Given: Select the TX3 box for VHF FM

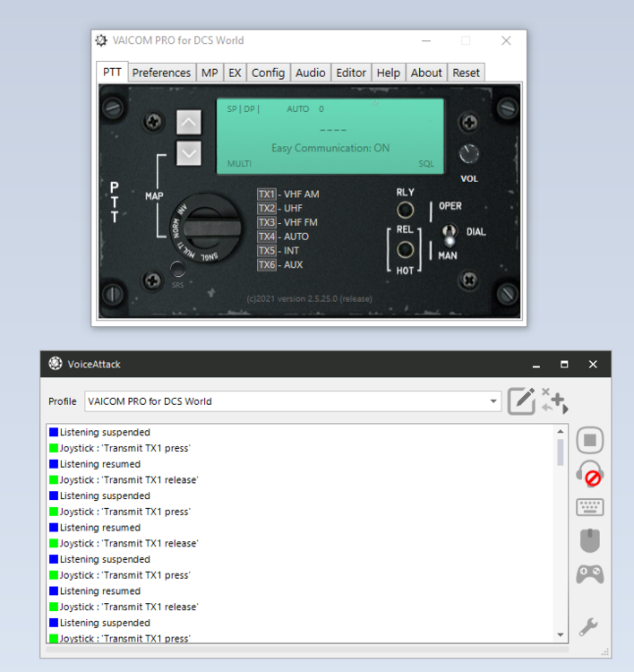Looking at the screenshot, I should coord(267,222).
